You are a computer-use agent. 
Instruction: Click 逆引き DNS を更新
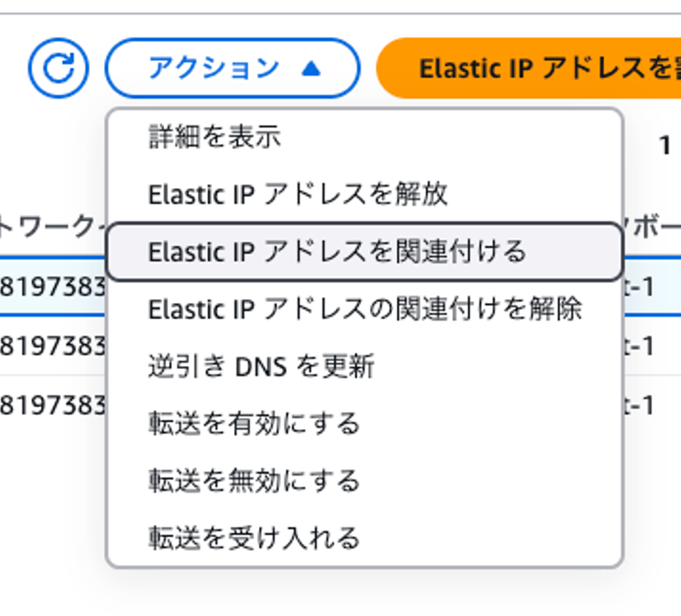(261, 366)
